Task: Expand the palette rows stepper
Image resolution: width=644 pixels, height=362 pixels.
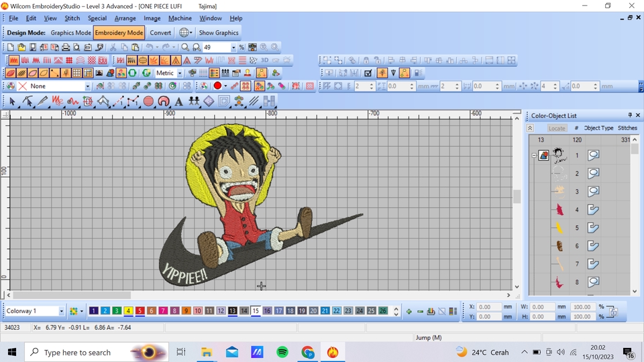Action: point(396,311)
